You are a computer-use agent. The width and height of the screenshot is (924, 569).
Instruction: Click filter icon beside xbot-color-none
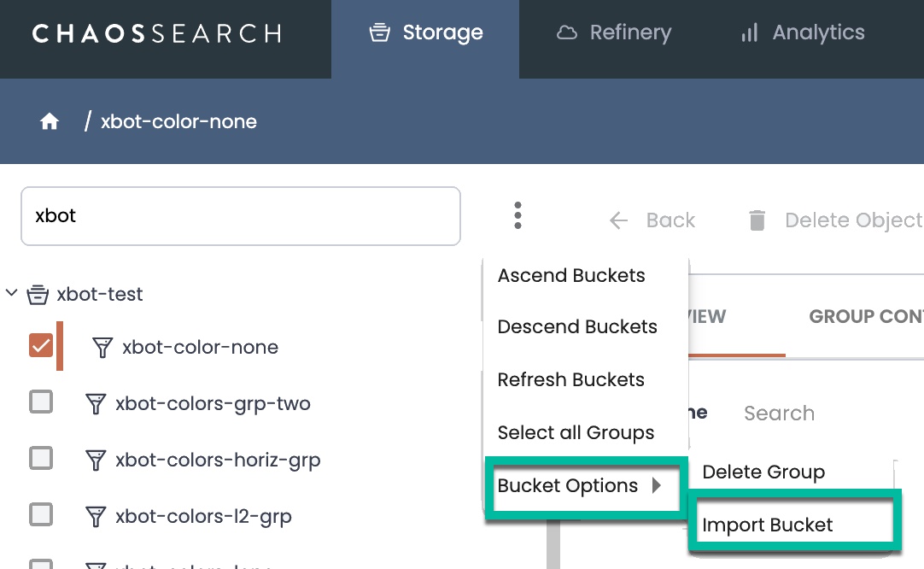point(102,348)
